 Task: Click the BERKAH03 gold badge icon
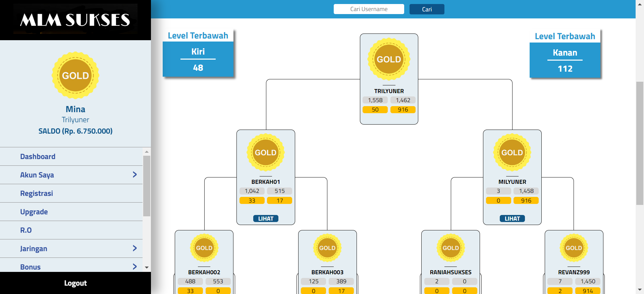click(327, 248)
